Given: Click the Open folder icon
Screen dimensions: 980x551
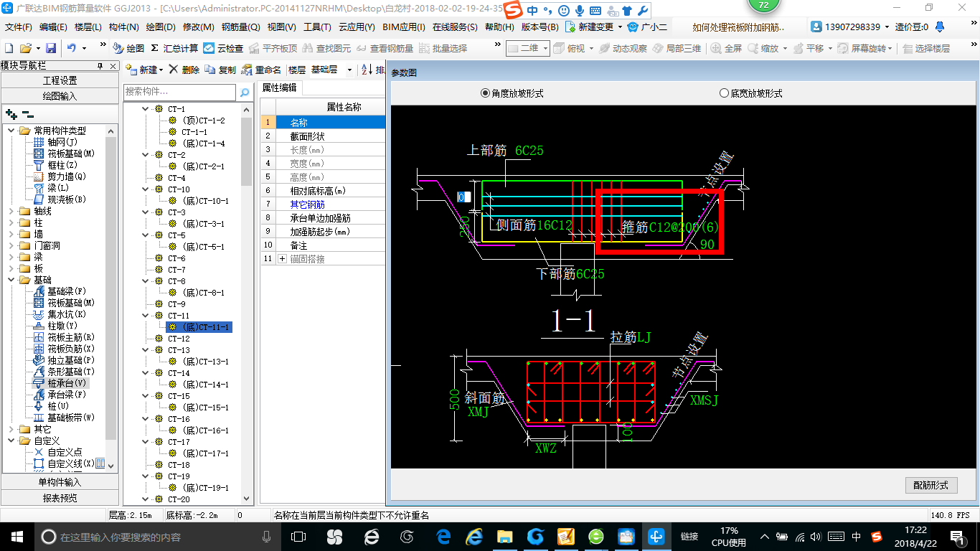Looking at the screenshot, I should (25, 48).
